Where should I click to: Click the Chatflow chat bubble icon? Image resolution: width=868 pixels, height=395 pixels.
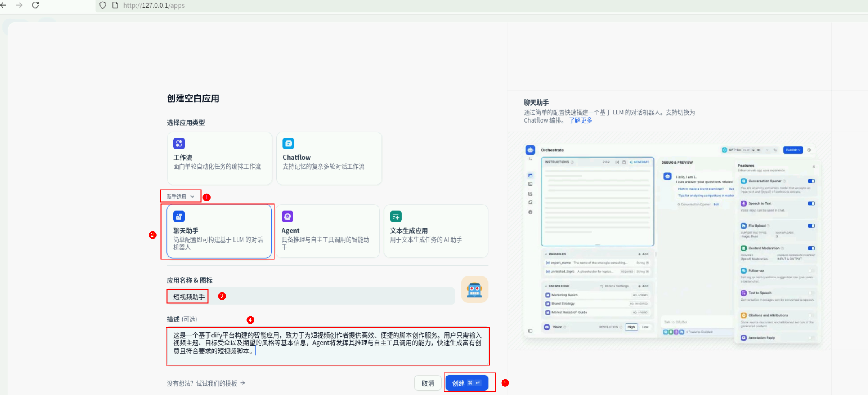288,143
